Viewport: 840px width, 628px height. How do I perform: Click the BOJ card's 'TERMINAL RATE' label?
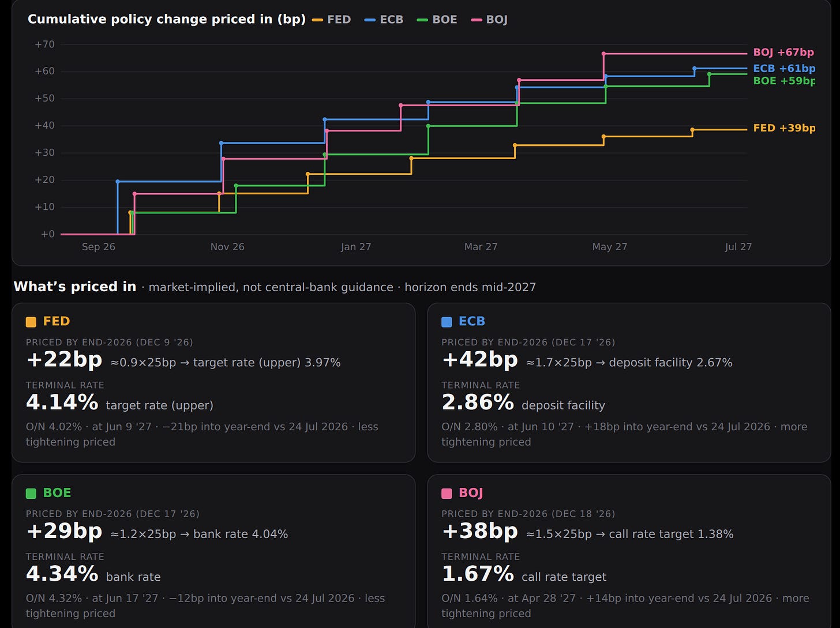click(481, 557)
